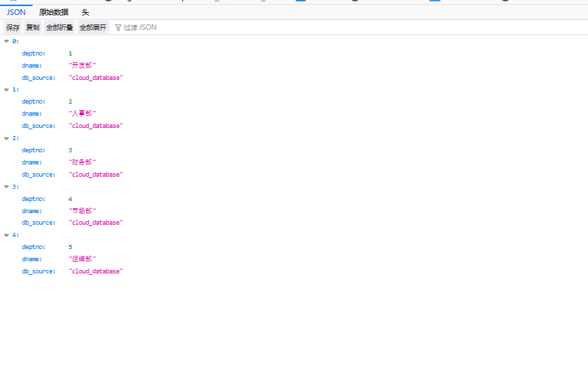Select dname value "运维部"

[x=82, y=259]
